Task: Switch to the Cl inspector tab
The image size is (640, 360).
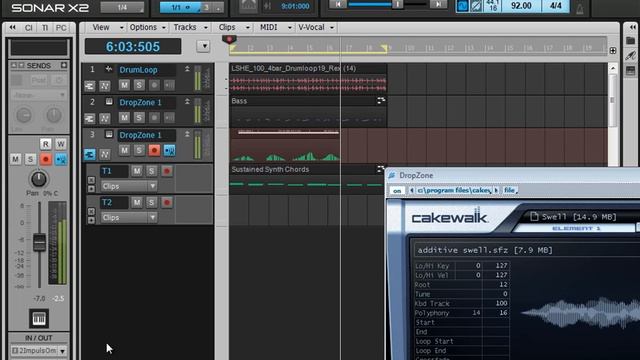Action: pos(29,28)
